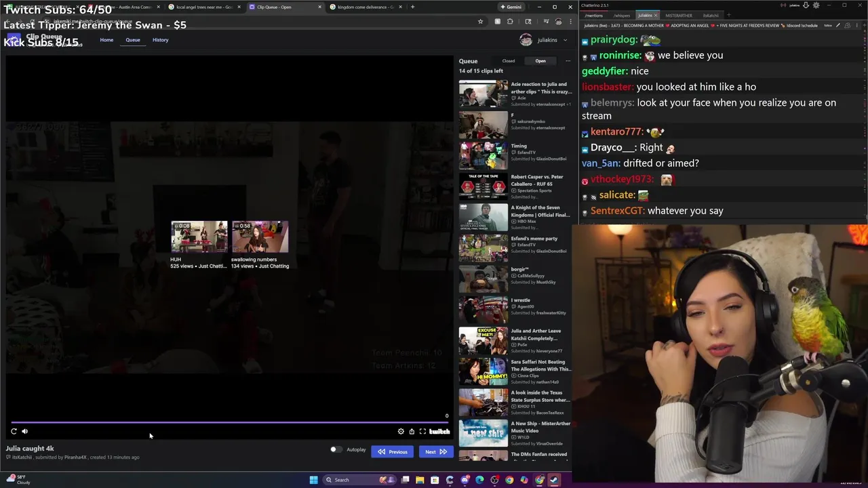Screen dimensions: 868x488
Task: Select the 'Timing' clip by EsfandTV
Action: (x=515, y=156)
